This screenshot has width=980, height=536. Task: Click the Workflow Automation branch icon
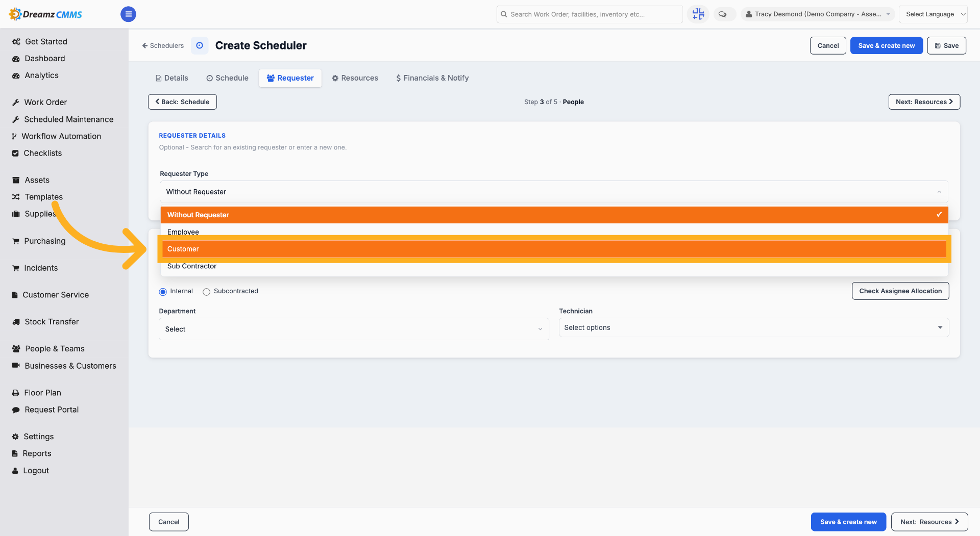(14, 136)
